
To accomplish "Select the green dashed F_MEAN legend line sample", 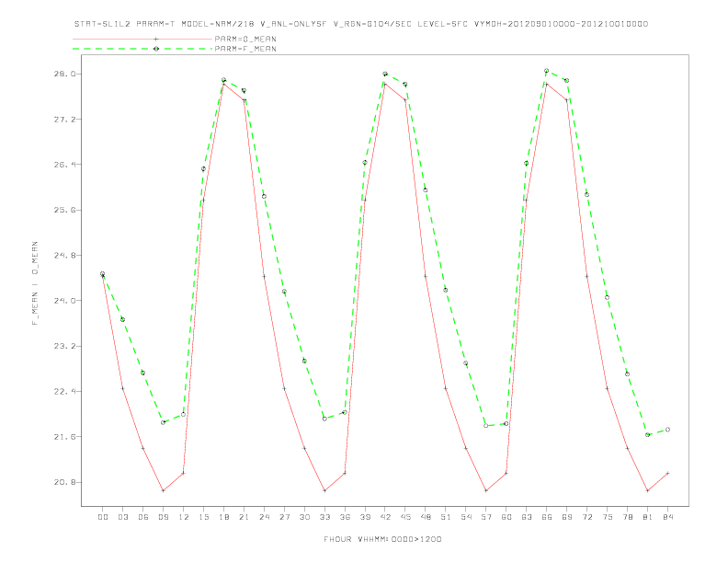I will point(142,49).
